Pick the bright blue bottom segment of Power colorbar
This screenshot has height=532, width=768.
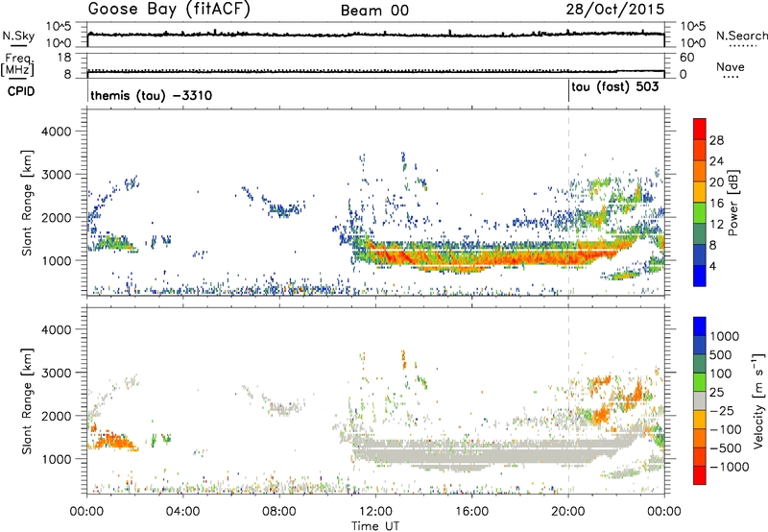pos(700,276)
